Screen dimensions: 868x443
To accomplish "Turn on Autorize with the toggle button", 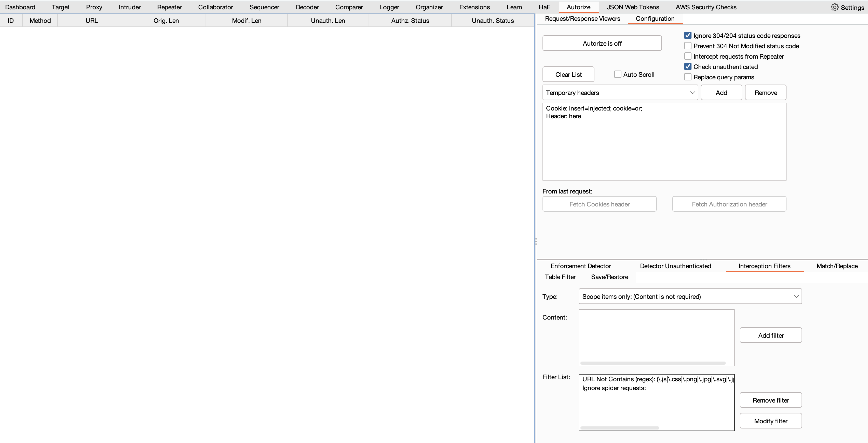I will tap(602, 43).
